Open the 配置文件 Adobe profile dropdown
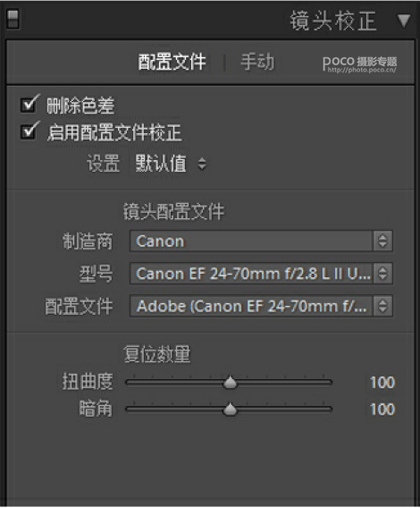The height and width of the screenshot is (508, 420). [261, 306]
